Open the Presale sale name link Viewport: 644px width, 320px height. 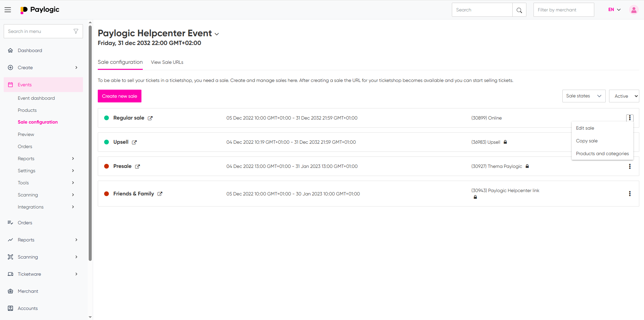[x=122, y=166]
